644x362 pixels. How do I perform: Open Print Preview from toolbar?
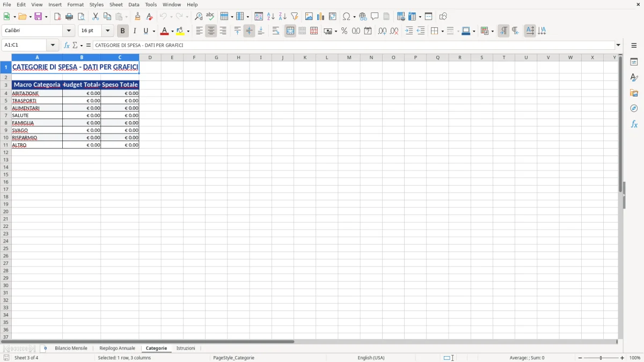tap(81, 17)
